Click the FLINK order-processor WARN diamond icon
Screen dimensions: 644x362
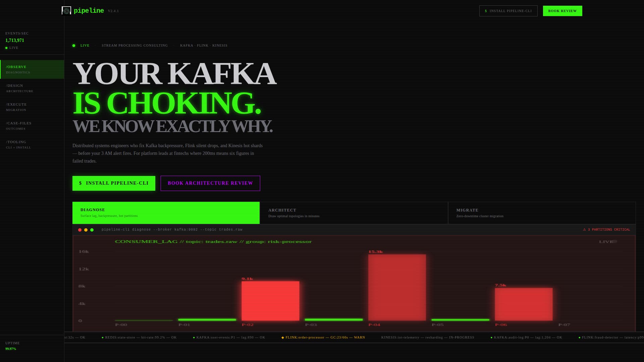283,338
